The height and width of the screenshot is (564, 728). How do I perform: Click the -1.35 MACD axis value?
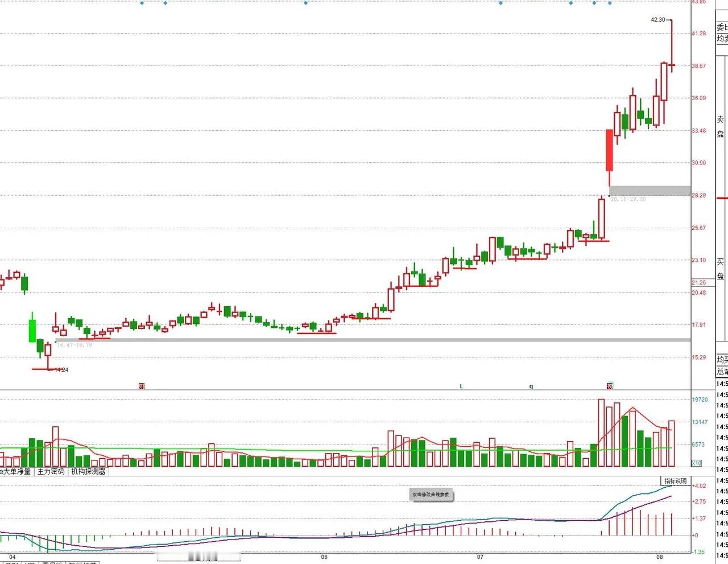[699, 552]
